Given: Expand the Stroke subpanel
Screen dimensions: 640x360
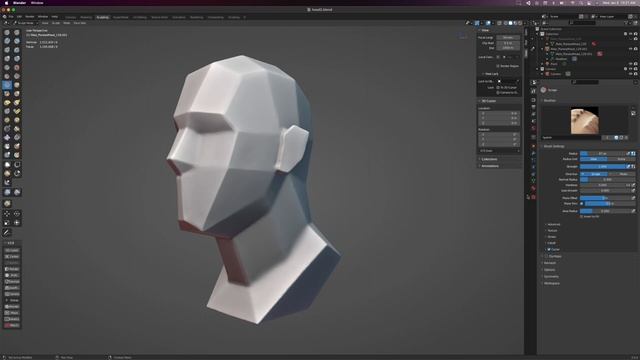Looking at the screenshot, I should point(551,237).
